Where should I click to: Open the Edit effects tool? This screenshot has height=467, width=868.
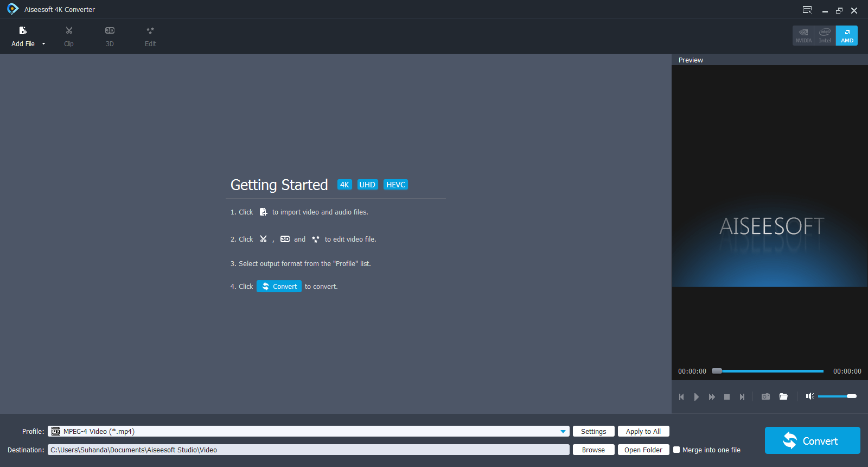click(150, 36)
